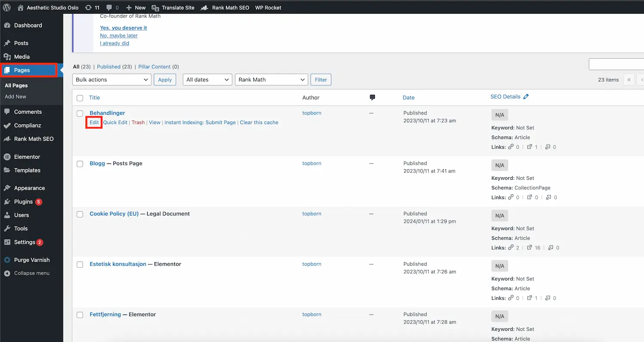Open the Media library icon

point(7,57)
